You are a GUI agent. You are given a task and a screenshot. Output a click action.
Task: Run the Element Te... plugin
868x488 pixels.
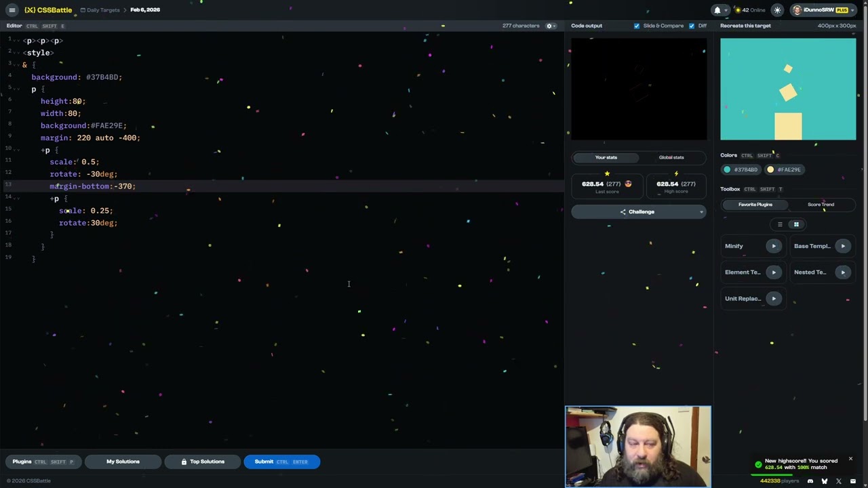(x=773, y=272)
